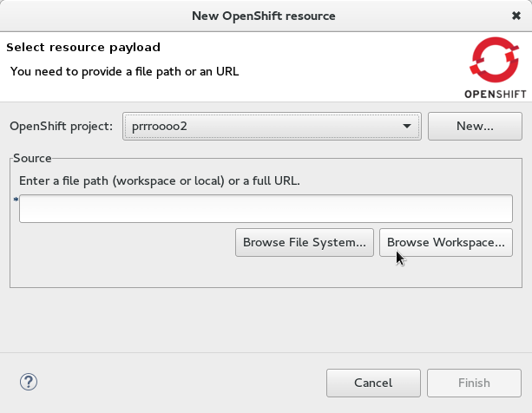Click the "Enter a file path" instruction text
532x413 pixels.
coord(159,181)
